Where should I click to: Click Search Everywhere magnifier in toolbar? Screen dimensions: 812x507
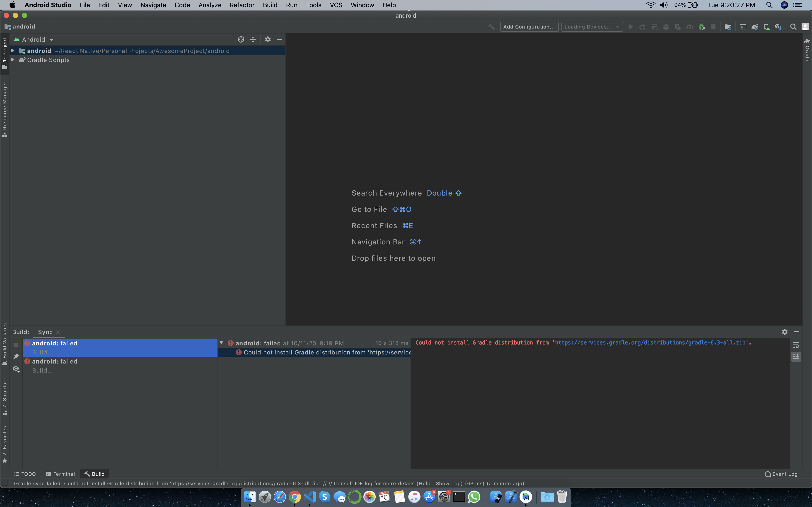(x=793, y=27)
